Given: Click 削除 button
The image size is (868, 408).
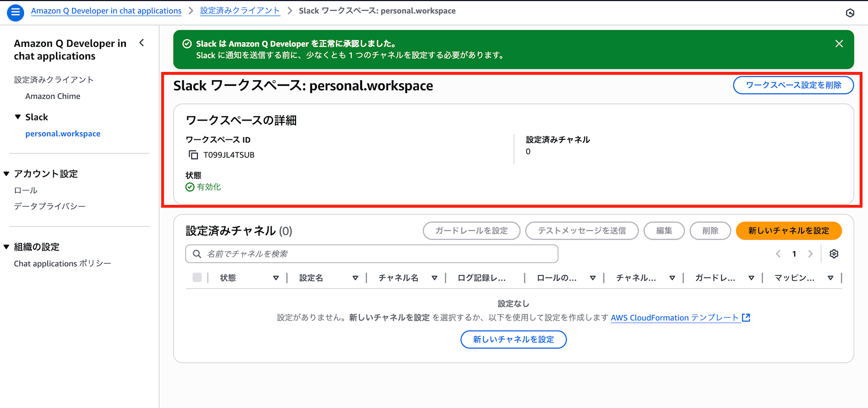Looking at the screenshot, I should pyautogui.click(x=710, y=231).
